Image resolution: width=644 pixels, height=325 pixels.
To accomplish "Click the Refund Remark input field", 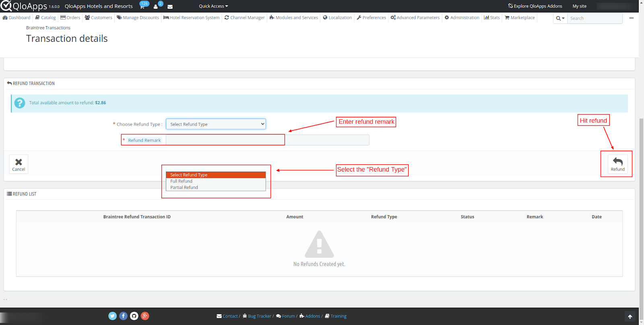I will point(267,140).
